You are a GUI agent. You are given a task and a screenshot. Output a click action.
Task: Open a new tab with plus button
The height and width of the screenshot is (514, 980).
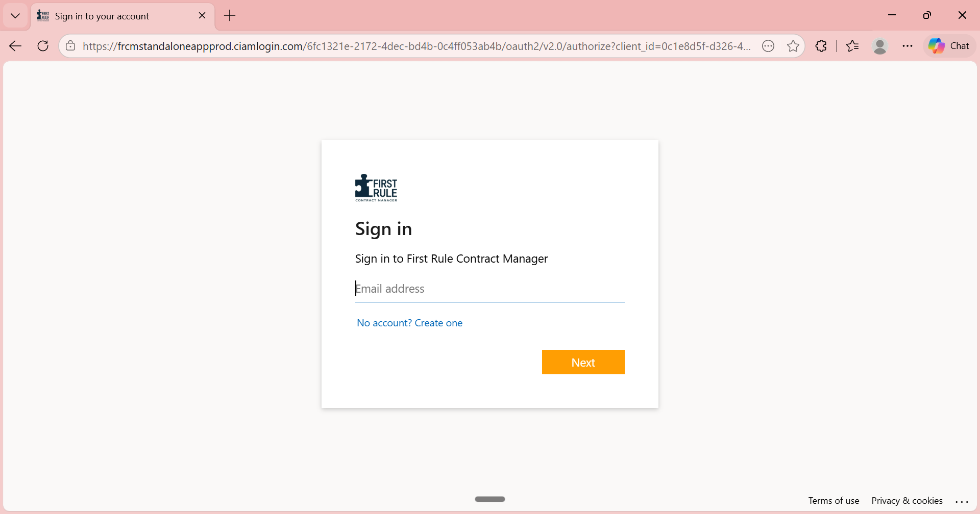[230, 16]
